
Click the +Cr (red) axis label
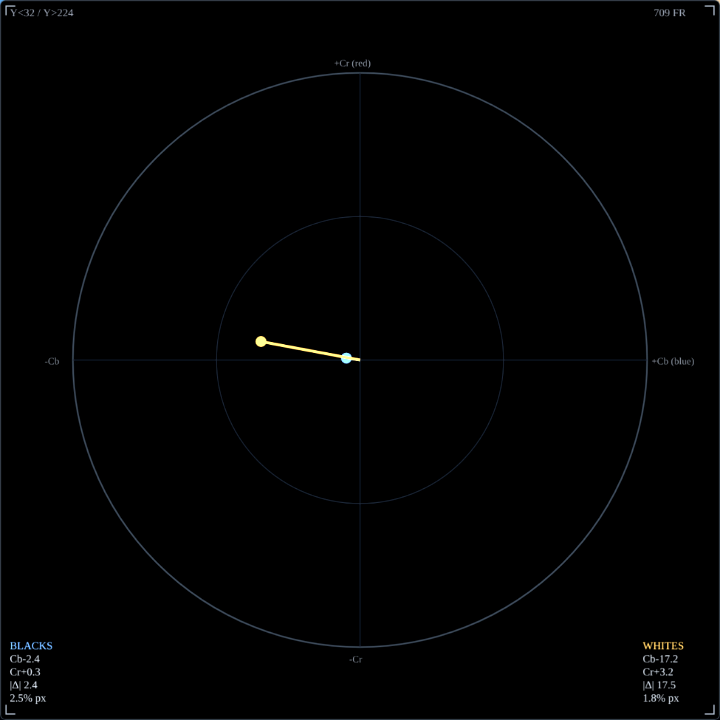click(x=352, y=63)
